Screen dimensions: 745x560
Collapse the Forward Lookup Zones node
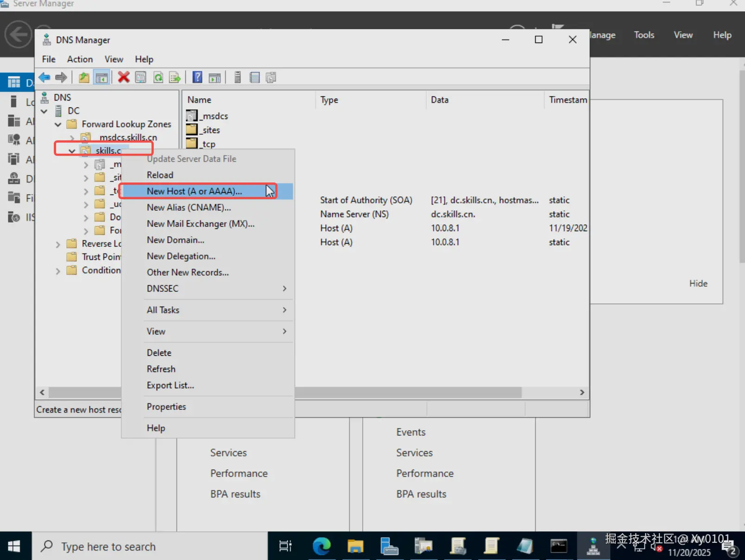pos(58,125)
